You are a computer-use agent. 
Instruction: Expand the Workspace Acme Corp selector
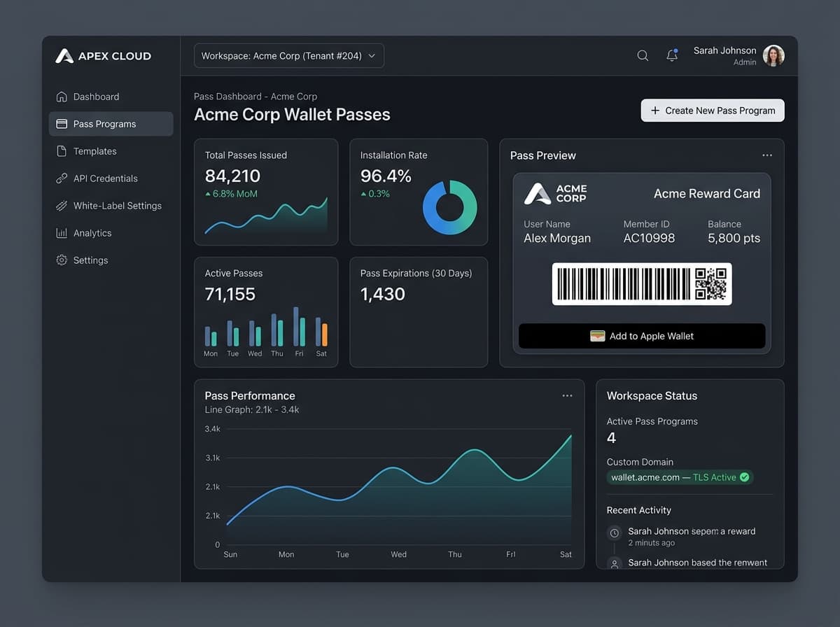[x=289, y=56]
